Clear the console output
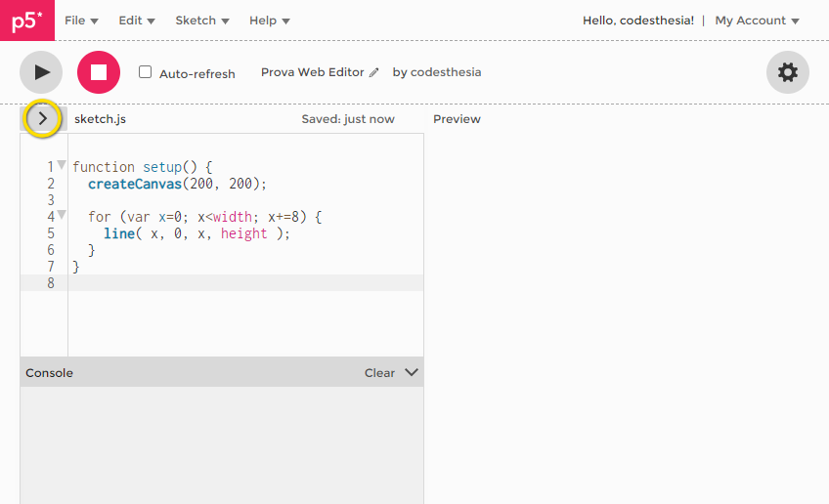The image size is (829, 504). click(x=379, y=373)
